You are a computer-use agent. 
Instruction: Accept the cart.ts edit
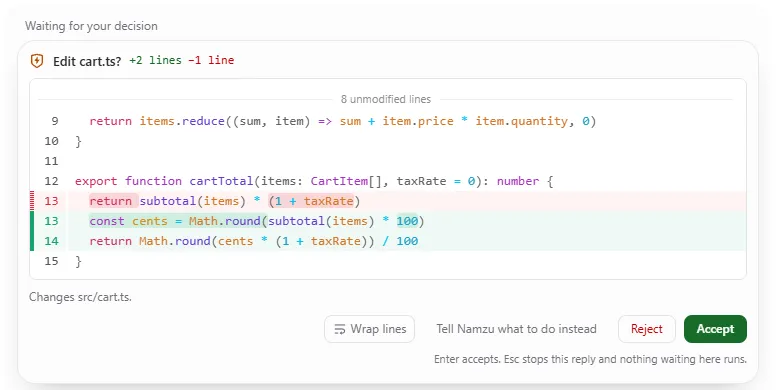715,329
